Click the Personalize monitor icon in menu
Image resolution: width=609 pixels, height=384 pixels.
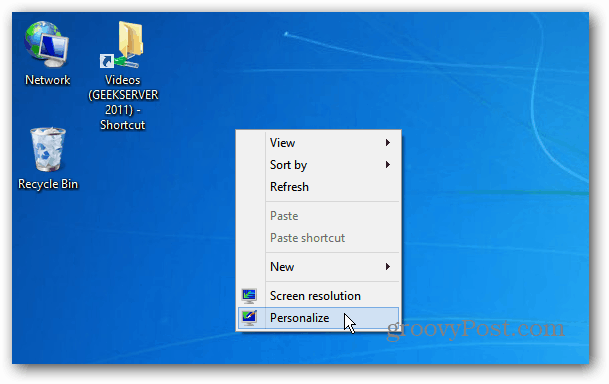[249, 318]
